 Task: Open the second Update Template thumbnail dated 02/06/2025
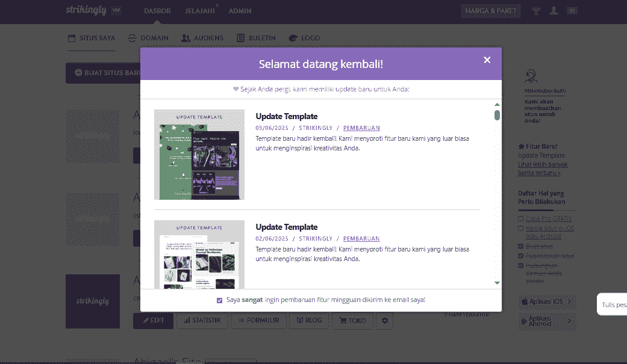(199, 254)
